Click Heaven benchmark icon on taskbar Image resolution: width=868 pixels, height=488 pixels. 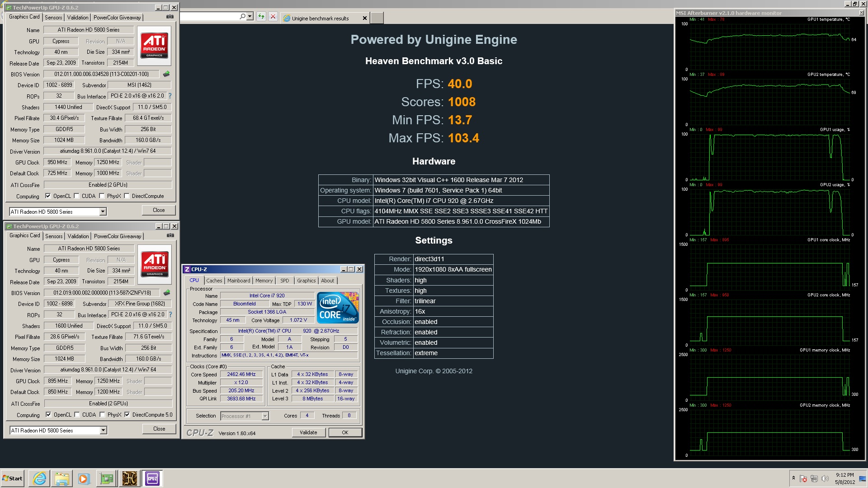pyautogui.click(x=129, y=478)
